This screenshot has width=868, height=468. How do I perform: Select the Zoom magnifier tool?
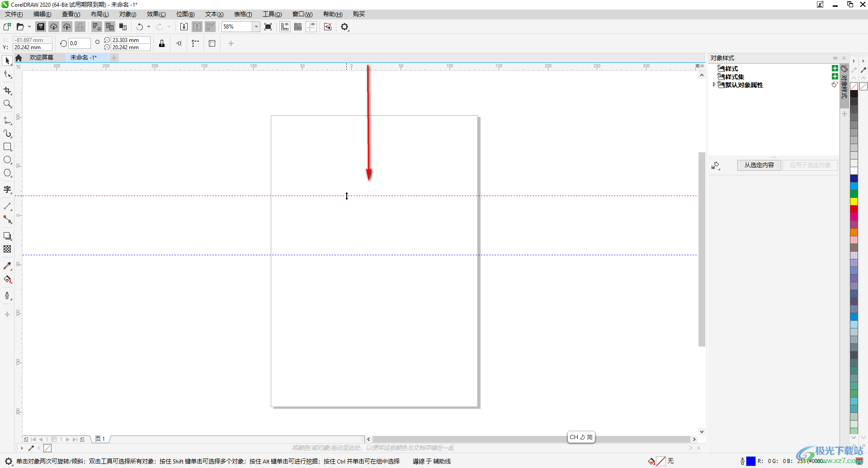(7, 104)
